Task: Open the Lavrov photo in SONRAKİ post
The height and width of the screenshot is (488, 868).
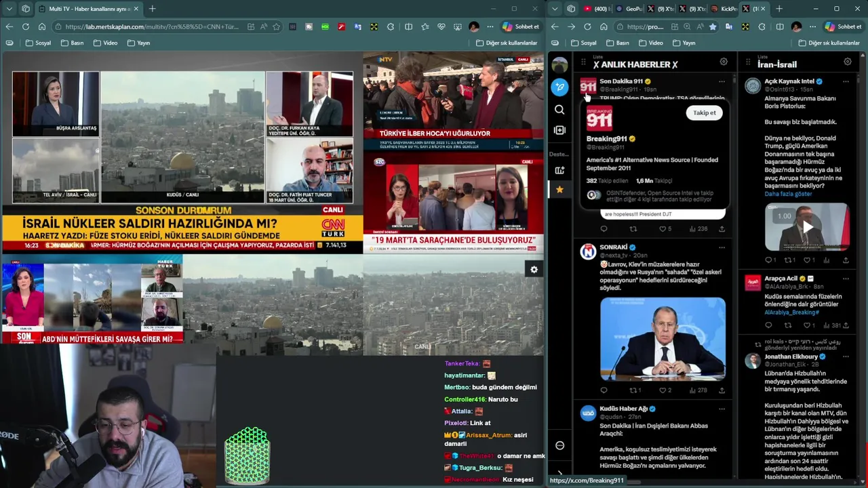Action: pyautogui.click(x=663, y=338)
